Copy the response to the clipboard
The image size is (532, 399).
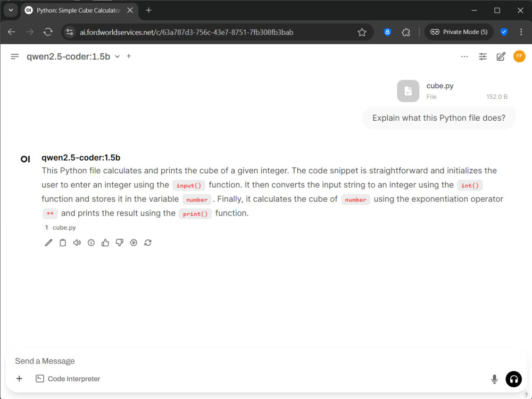click(63, 243)
